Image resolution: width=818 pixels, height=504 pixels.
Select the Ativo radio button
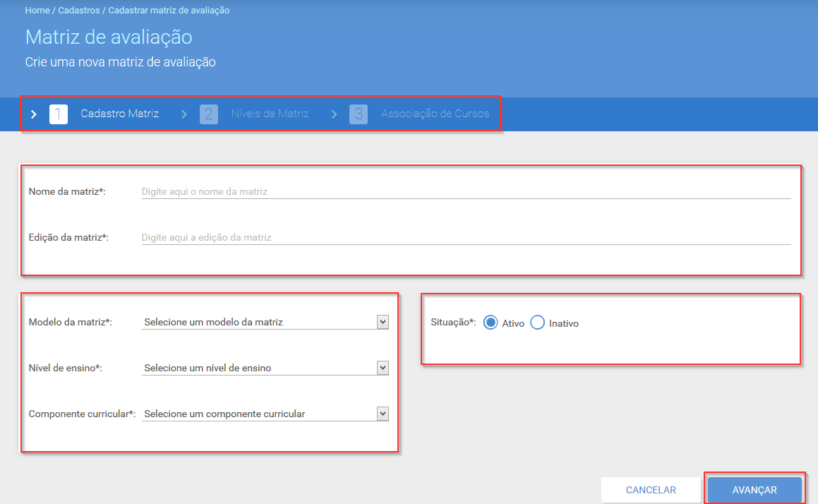pyautogui.click(x=491, y=323)
